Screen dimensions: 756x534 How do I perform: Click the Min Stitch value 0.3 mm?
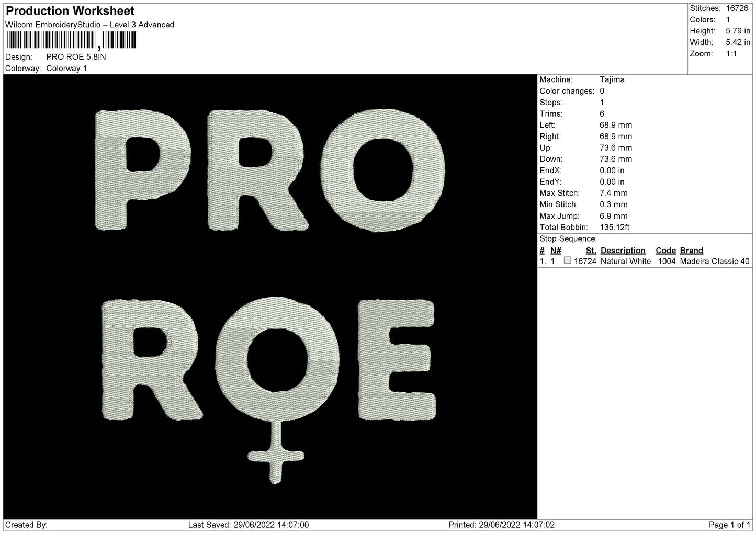coord(613,204)
